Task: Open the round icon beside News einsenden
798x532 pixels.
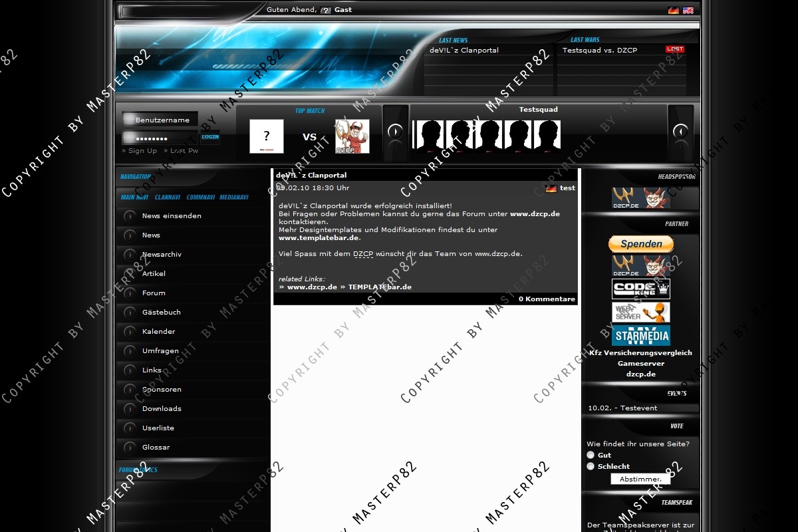Action: click(130, 216)
